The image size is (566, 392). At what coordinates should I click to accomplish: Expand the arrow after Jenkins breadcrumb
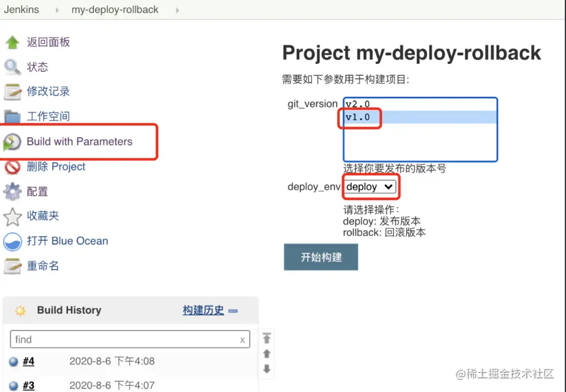(x=57, y=10)
